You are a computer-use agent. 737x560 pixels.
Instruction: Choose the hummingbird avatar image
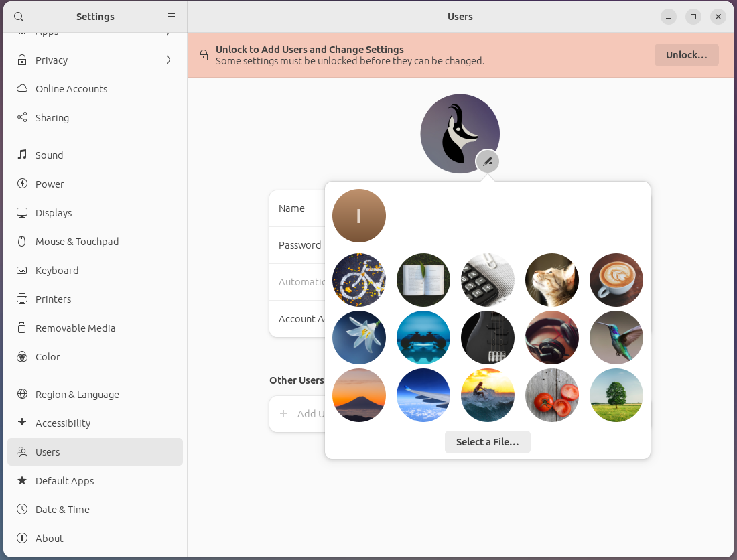pyautogui.click(x=616, y=338)
